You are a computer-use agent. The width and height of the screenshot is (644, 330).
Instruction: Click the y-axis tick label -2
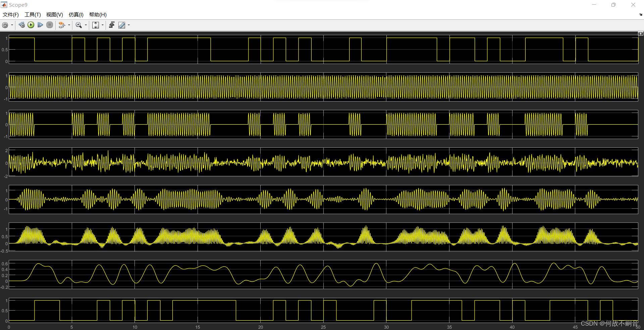click(6, 176)
